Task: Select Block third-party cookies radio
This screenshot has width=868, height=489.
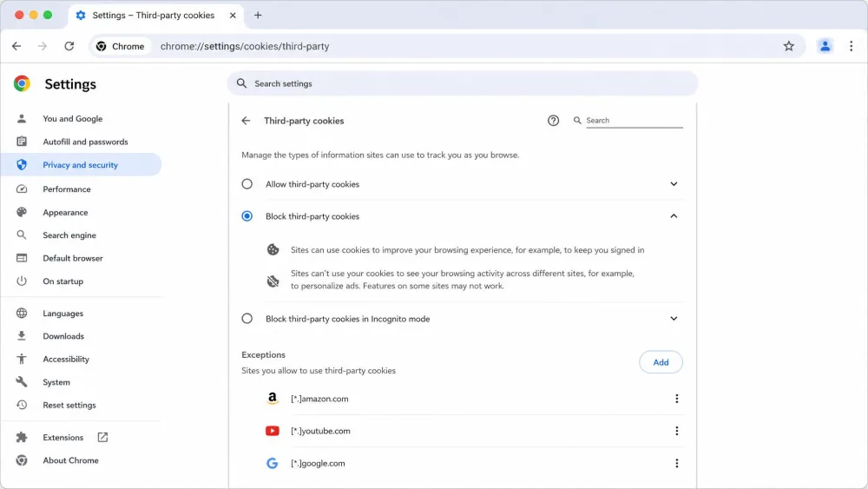Action: coord(247,216)
